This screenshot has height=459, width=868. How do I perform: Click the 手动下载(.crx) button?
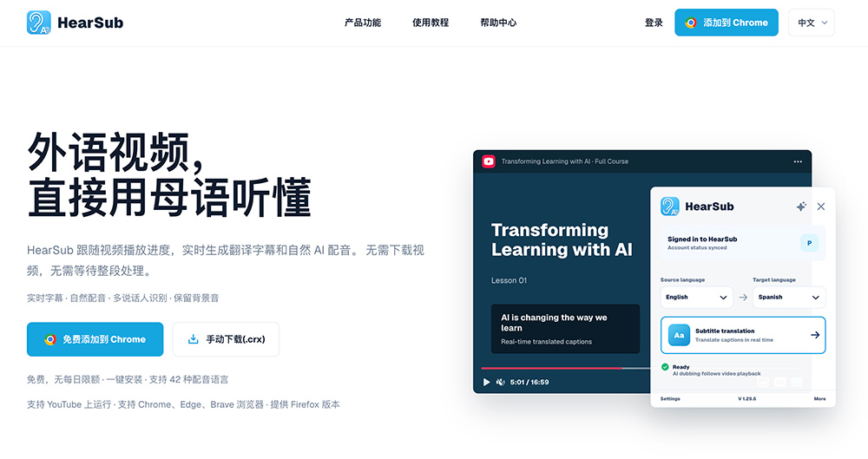(x=226, y=339)
